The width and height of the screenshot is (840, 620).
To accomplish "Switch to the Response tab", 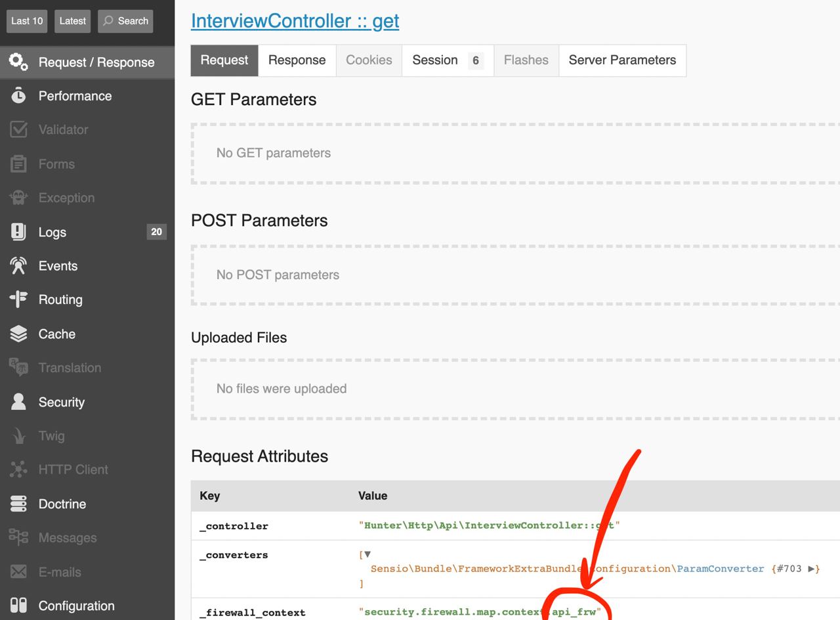I will click(x=297, y=60).
